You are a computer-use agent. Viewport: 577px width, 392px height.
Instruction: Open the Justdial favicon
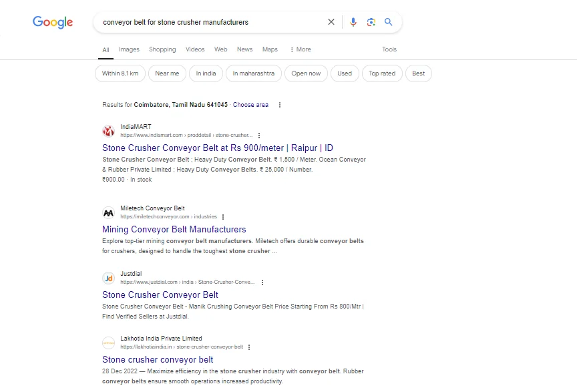tap(108, 278)
